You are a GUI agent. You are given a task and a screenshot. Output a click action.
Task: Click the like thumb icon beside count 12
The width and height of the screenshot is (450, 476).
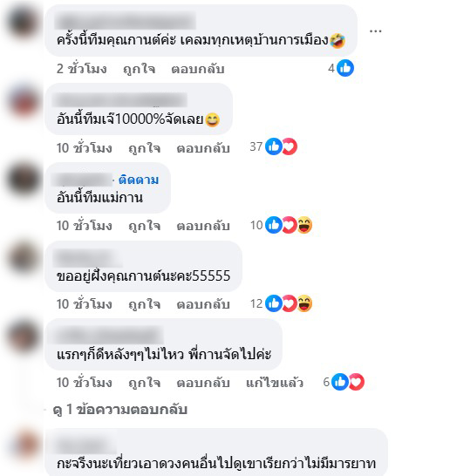(274, 303)
